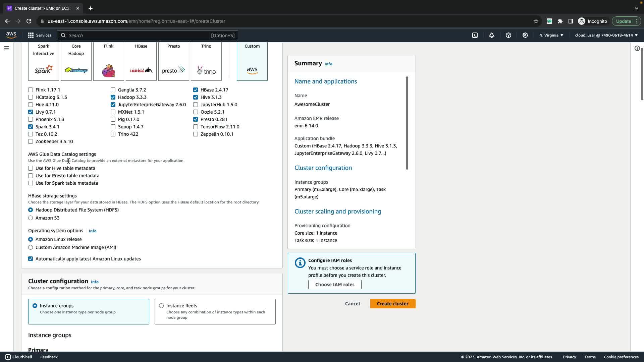Screen dimensions: 644x362
Task: Click the AWS logo home icon
Action: click(11, 35)
